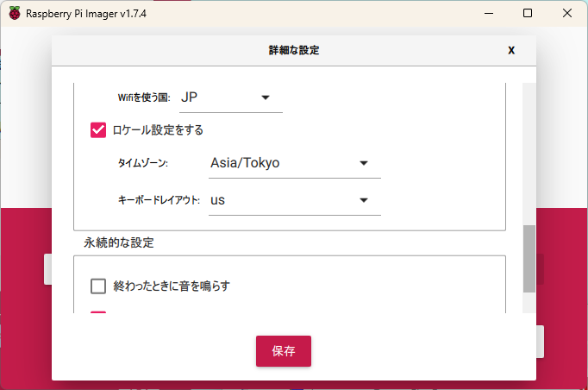Close the Raspberry Pi Imager window
588x390 pixels.
point(566,14)
